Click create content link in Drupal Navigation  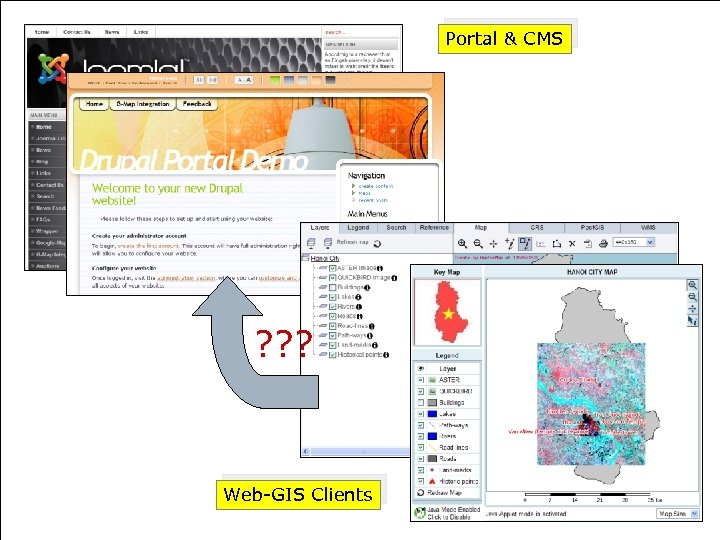[x=376, y=186]
